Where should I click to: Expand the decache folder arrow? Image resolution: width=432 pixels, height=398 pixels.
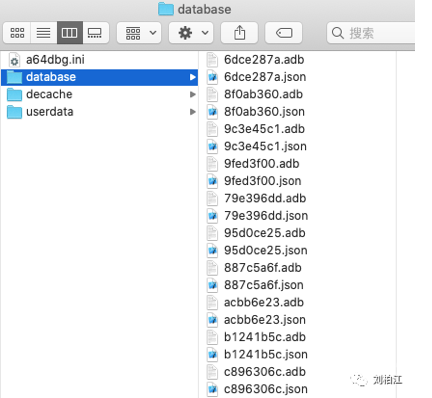(192, 94)
